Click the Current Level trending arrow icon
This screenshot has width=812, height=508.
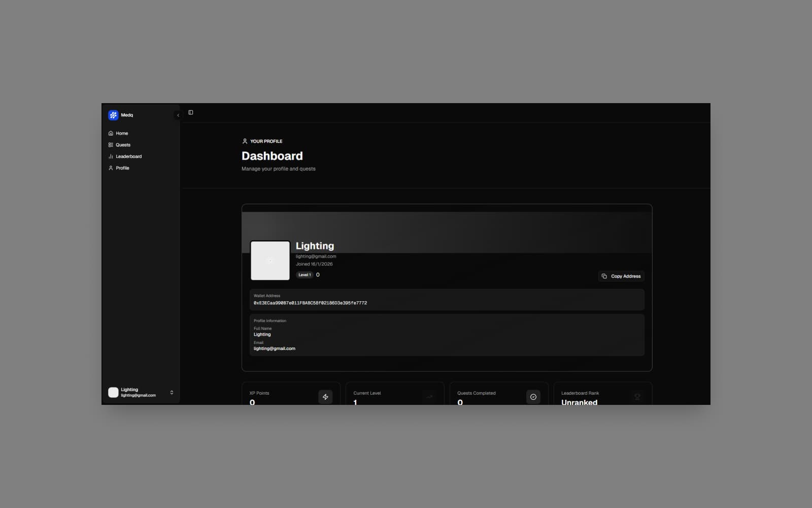pyautogui.click(x=429, y=397)
